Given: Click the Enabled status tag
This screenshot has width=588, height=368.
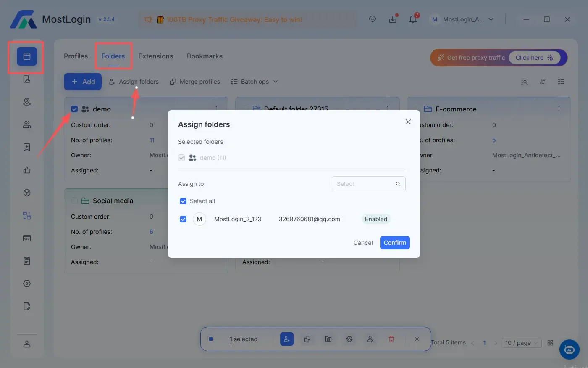Looking at the screenshot, I should click(376, 219).
